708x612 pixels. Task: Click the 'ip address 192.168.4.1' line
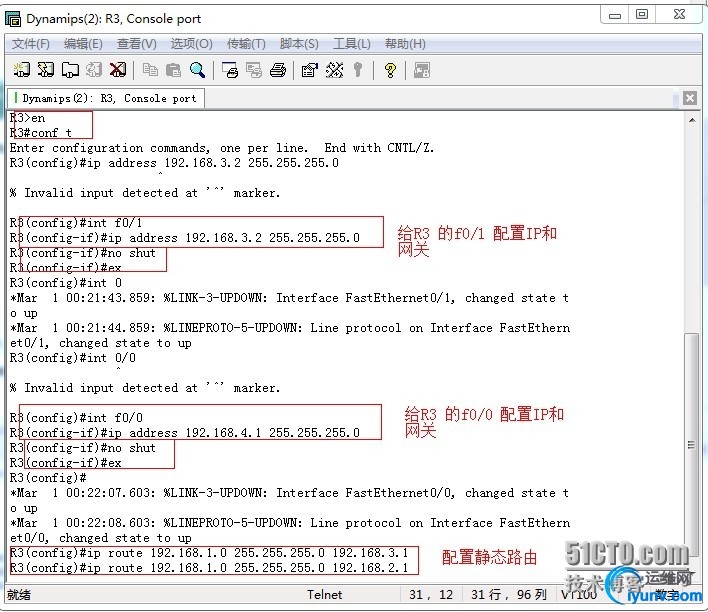click(x=185, y=433)
